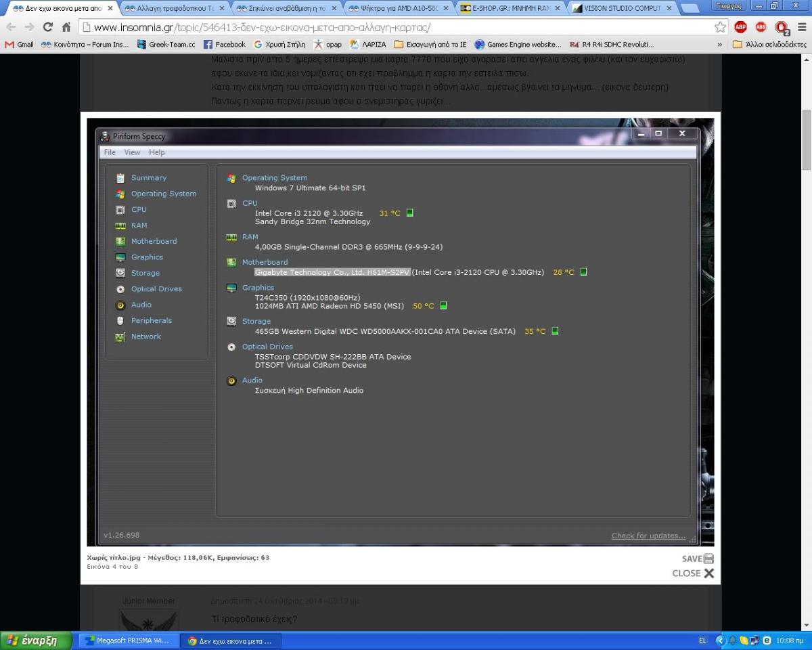Click the highlighted Gigabyte H61M-S2PV text
Screen dimensions: 812x650
point(332,272)
